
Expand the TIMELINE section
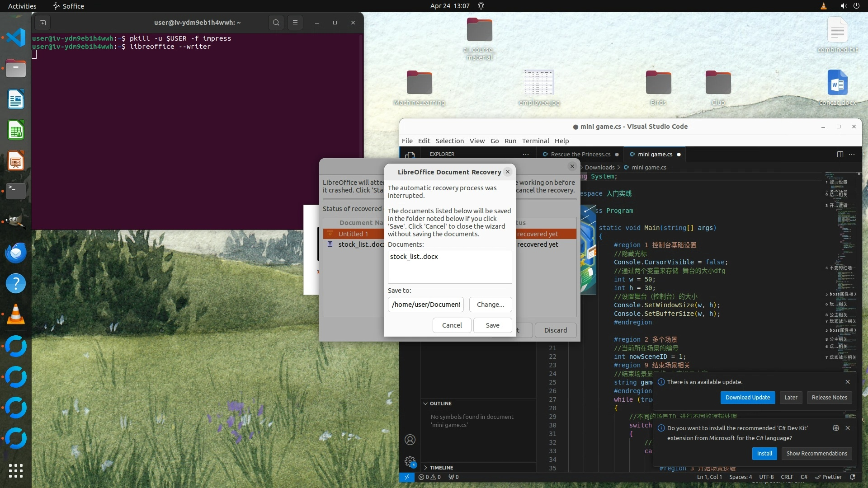point(441,468)
